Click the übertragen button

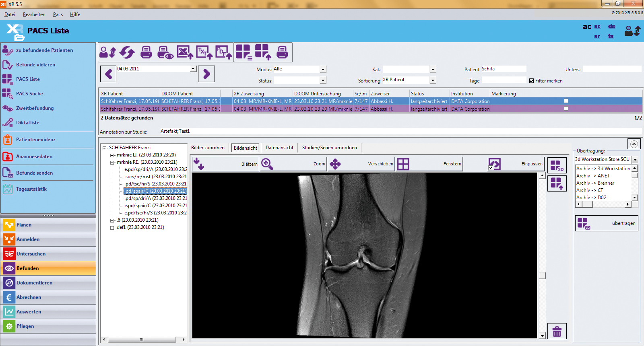tap(607, 223)
